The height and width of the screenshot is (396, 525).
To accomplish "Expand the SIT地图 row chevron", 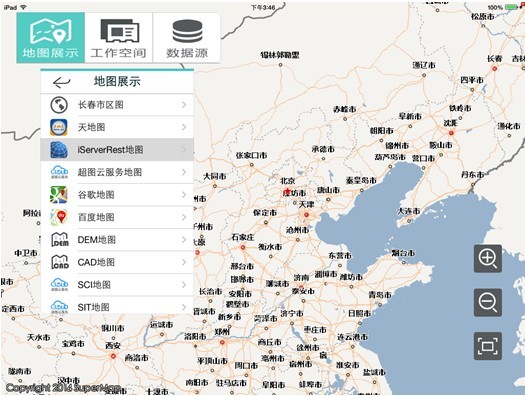I will click(184, 307).
